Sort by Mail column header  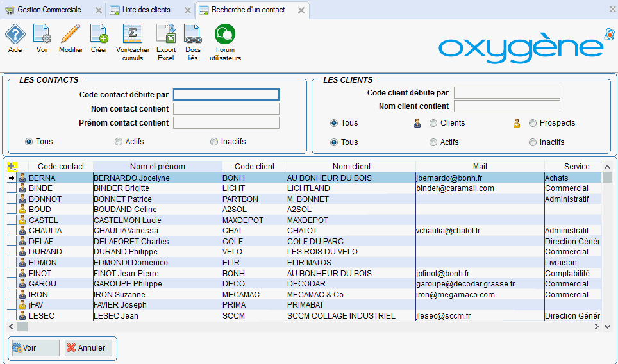480,167
